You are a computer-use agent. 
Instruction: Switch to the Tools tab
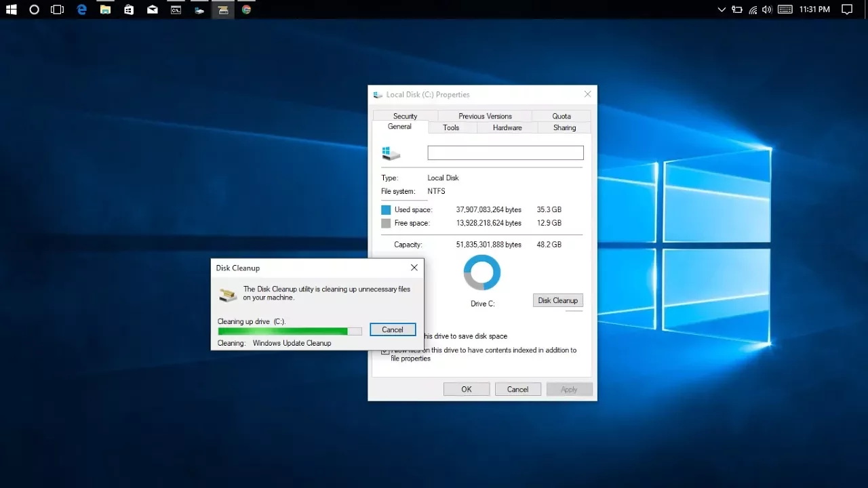click(x=451, y=127)
